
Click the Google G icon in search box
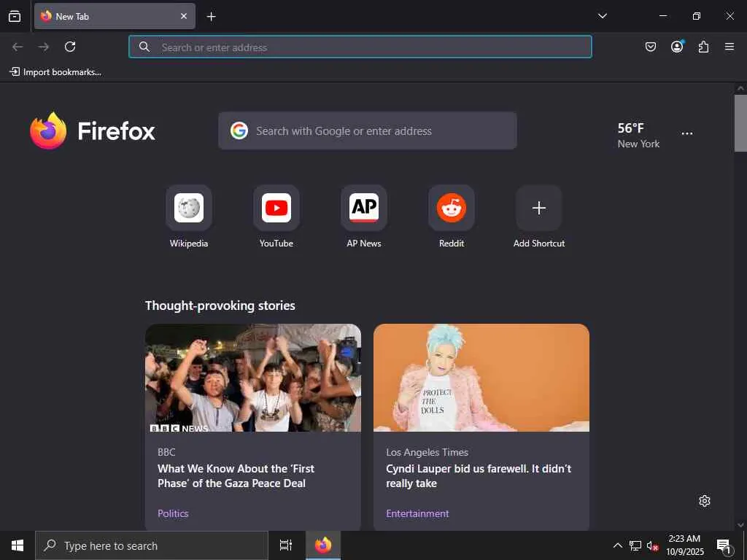(x=239, y=131)
